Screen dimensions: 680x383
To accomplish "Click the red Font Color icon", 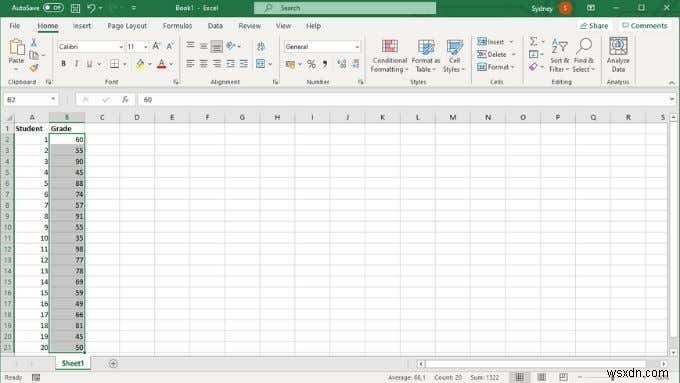I will [x=162, y=64].
